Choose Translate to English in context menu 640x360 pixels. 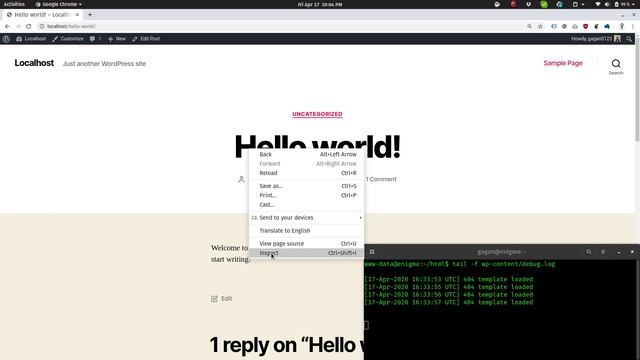point(307,231)
